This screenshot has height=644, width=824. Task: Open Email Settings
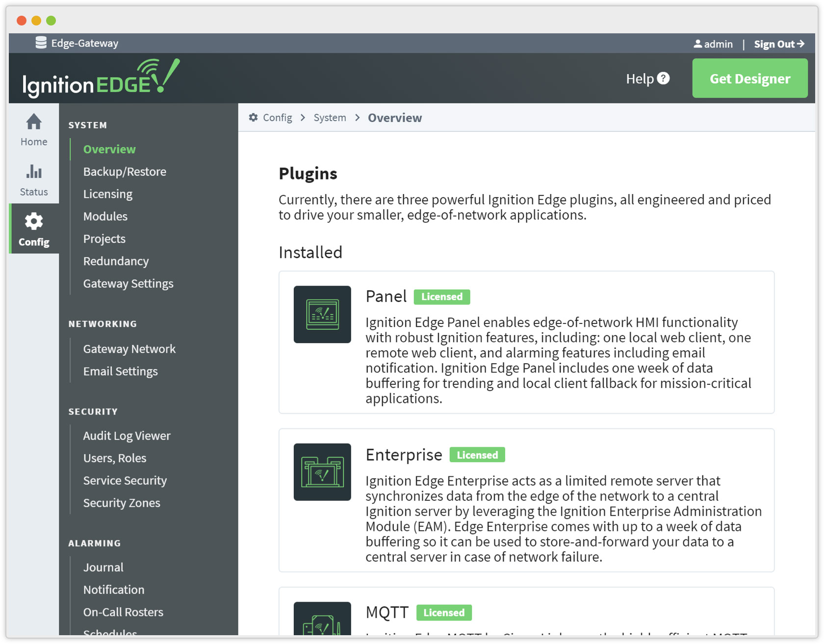pyautogui.click(x=121, y=372)
